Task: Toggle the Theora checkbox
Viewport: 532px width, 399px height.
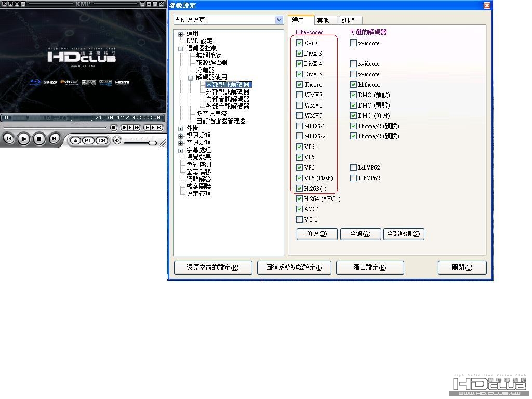Action: (x=299, y=85)
